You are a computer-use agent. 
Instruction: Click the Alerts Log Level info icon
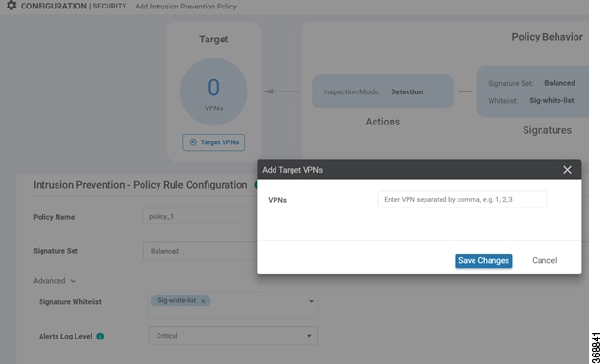pyautogui.click(x=100, y=337)
